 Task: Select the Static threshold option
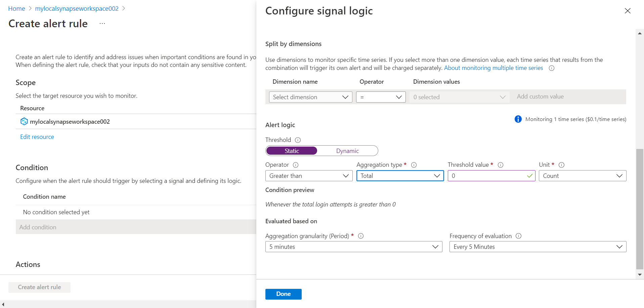pyautogui.click(x=292, y=151)
